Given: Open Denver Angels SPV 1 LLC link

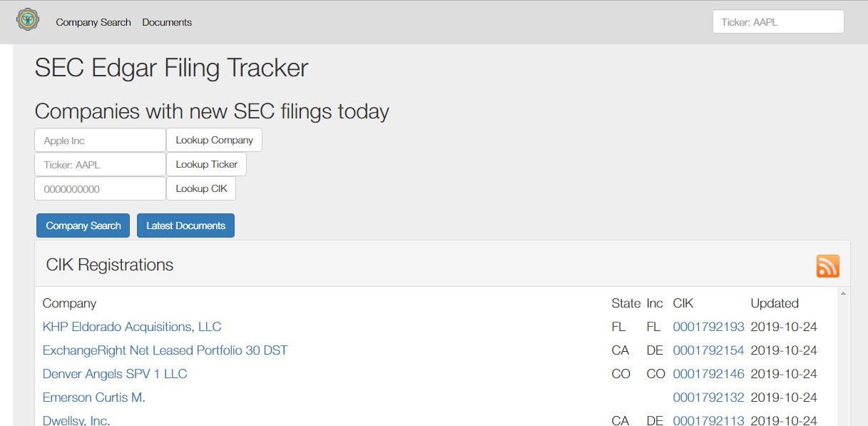Looking at the screenshot, I should (115, 374).
